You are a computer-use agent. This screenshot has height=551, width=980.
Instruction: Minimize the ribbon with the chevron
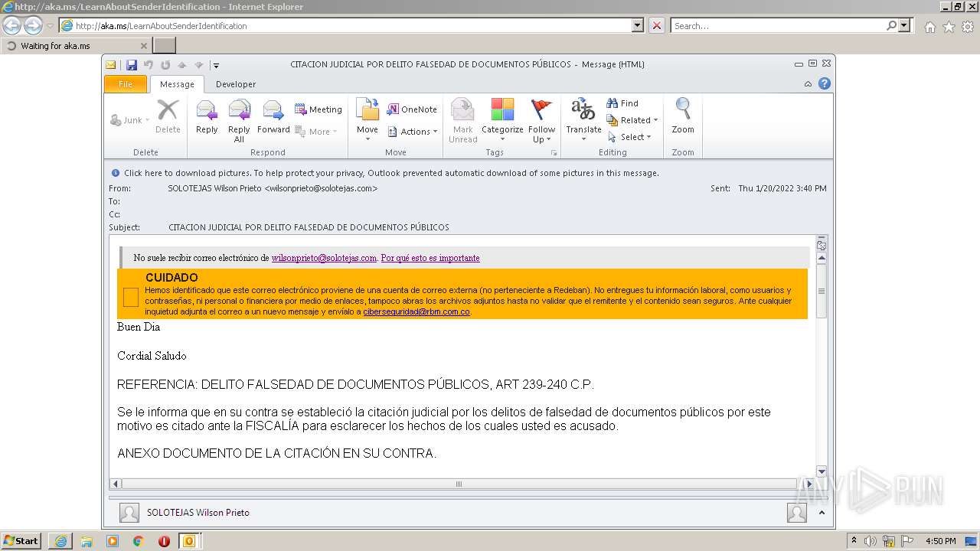[808, 84]
